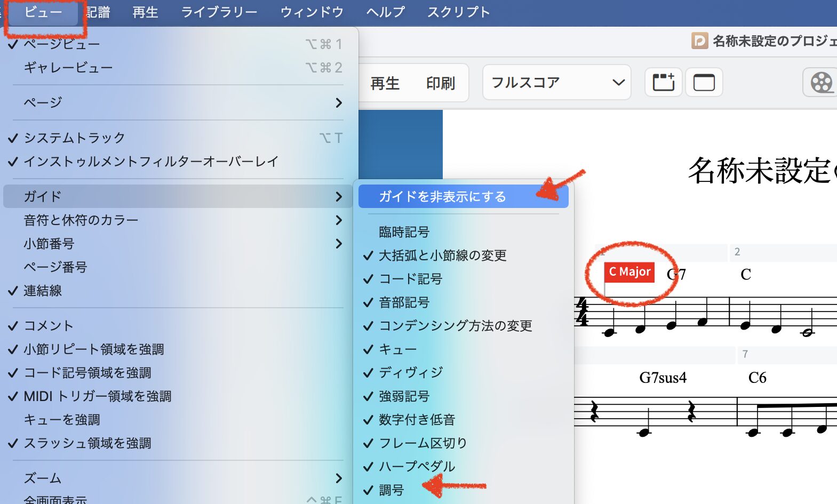
Task: Choose ギャレービュー from the view menu
Action: [x=68, y=68]
